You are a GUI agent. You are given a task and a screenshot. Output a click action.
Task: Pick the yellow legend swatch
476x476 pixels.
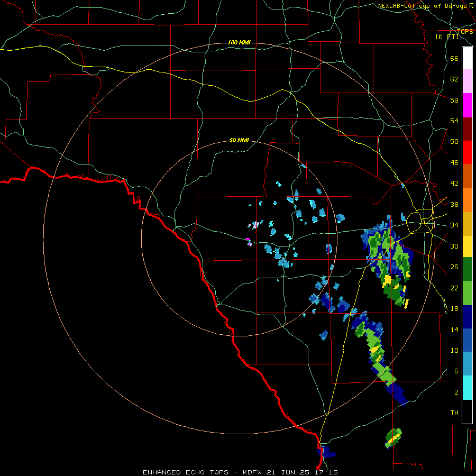tap(467, 246)
